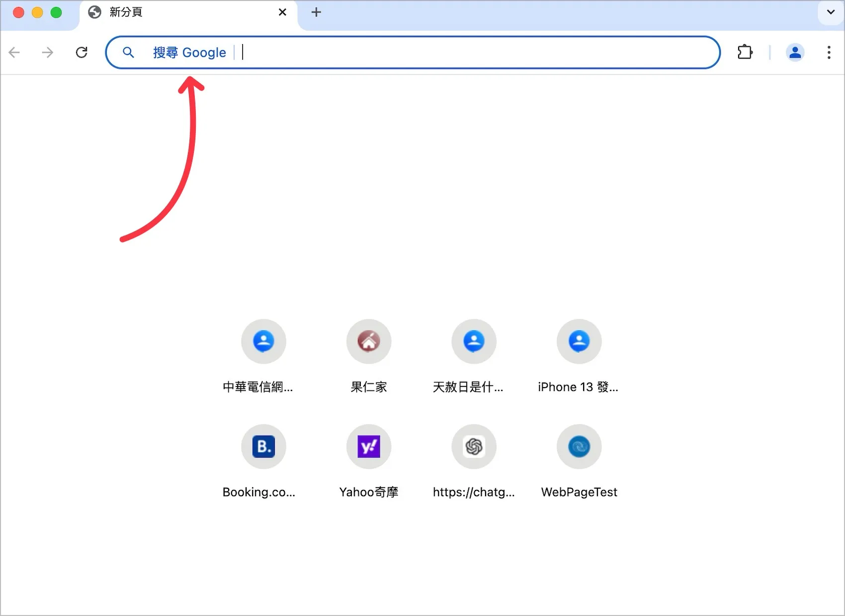Click the Yahoo奇摩 label text
Screen dimensions: 845x616
tap(369, 492)
